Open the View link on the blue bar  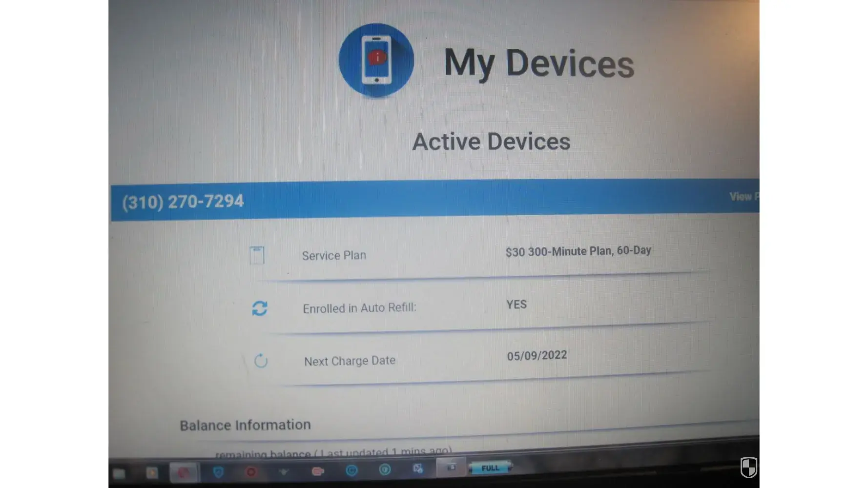point(744,196)
